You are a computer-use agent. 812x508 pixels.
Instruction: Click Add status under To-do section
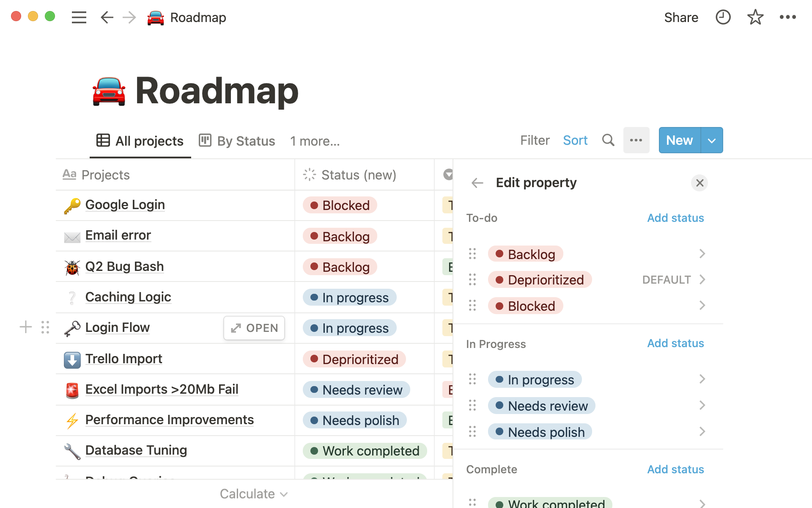[675, 218]
